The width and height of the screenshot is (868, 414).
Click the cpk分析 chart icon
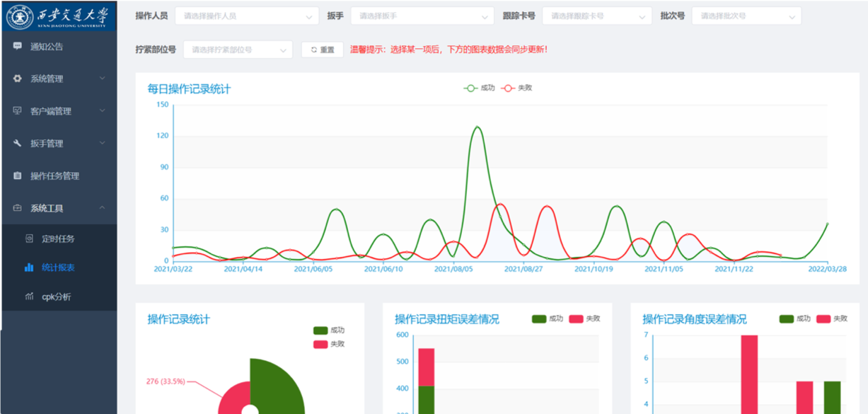pyautogui.click(x=29, y=297)
